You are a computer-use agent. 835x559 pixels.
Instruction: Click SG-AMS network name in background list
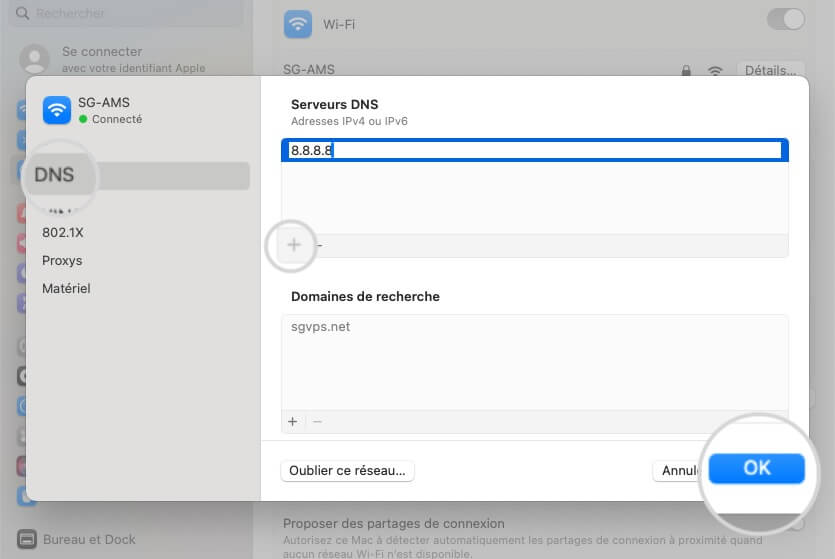(309, 70)
